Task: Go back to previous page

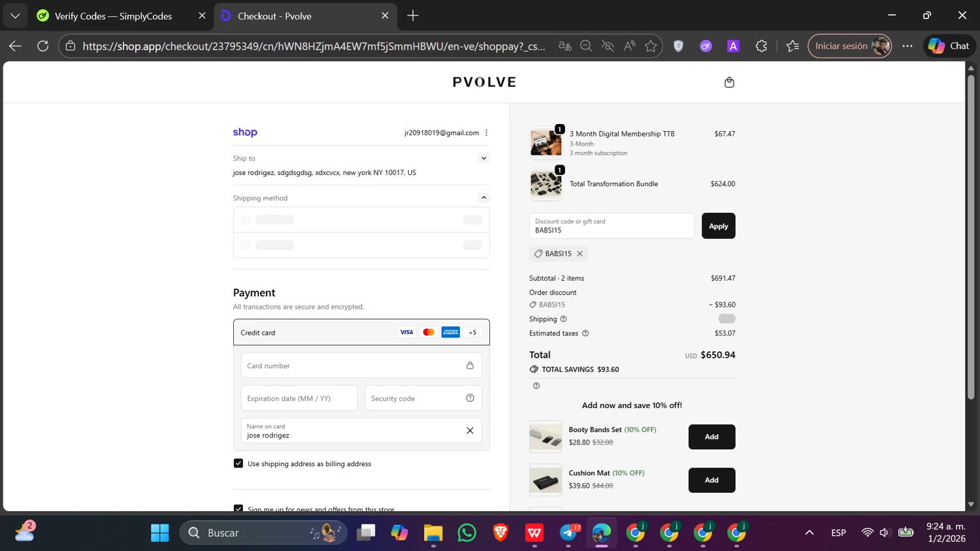Action: click(15, 46)
